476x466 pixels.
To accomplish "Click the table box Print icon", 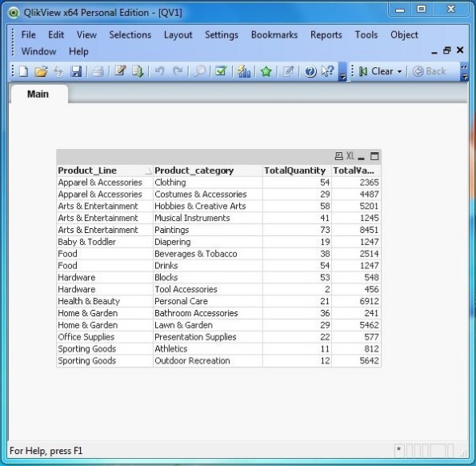I will click(338, 156).
